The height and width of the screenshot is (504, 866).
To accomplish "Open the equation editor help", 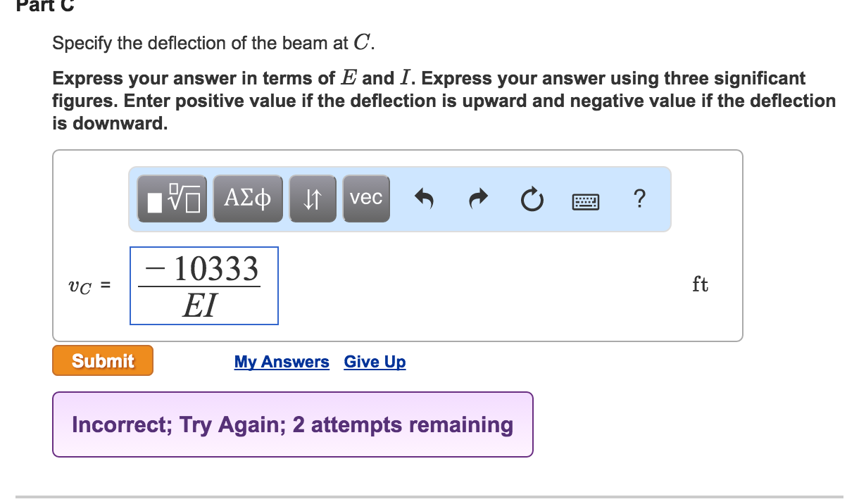I will (x=639, y=199).
